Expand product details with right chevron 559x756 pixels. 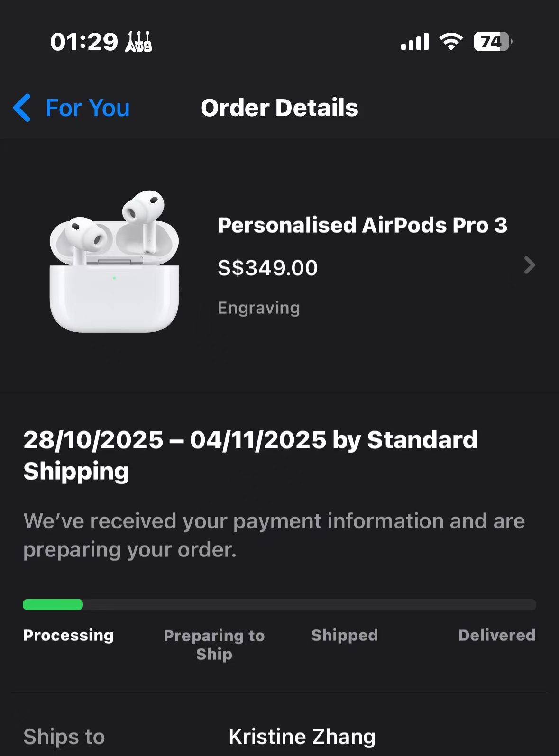click(x=530, y=265)
